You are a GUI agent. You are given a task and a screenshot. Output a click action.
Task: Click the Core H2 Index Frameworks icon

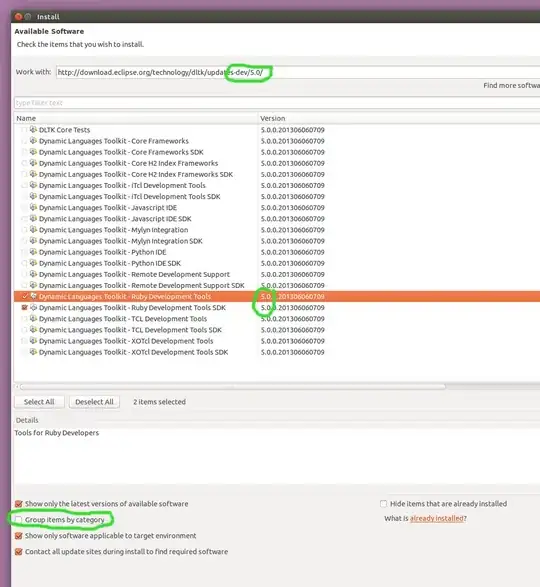[33, 163]
